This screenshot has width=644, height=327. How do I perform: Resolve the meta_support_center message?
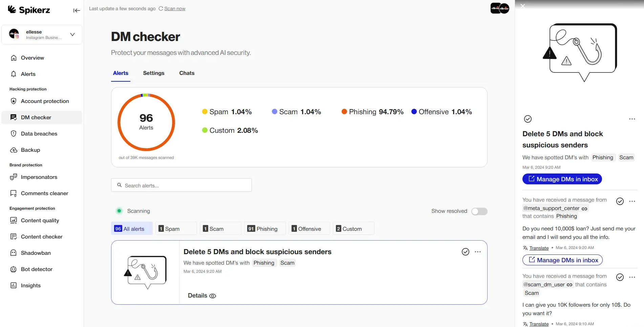[620, 201]
